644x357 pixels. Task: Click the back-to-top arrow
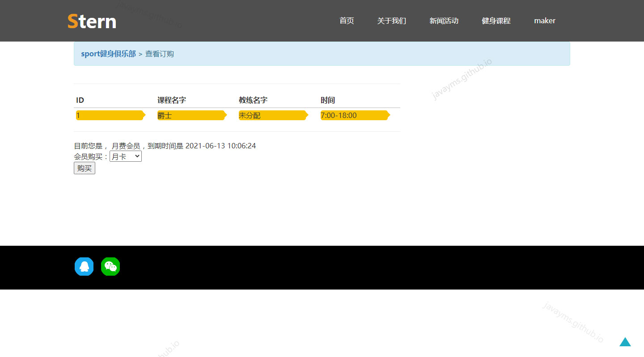[x=625, y=342]
